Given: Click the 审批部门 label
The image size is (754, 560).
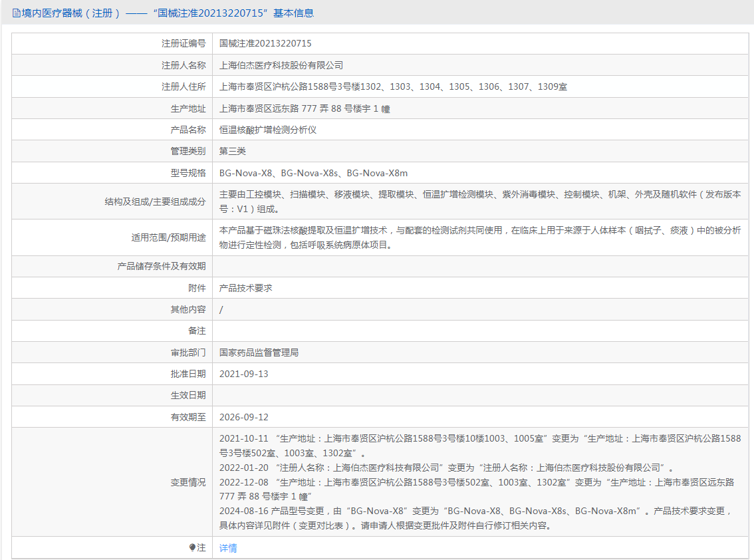Looking at the screenshot, I should (188, 352).
